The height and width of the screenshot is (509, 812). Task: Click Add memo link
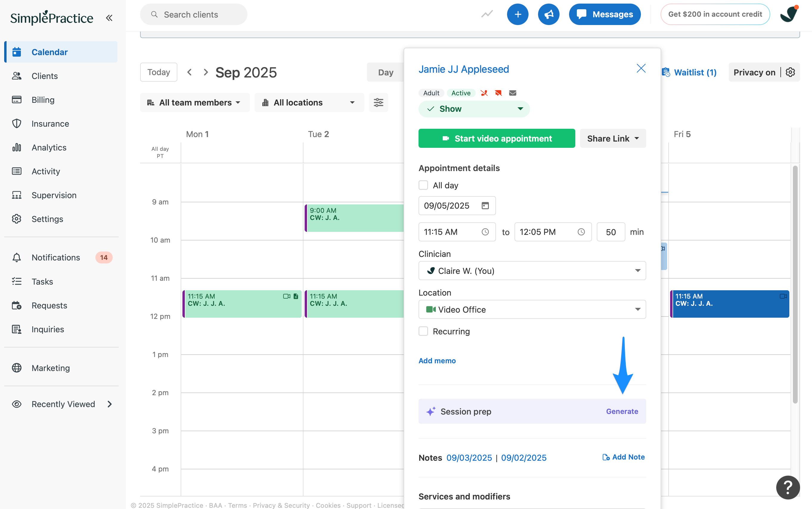[x=437, y=361]
